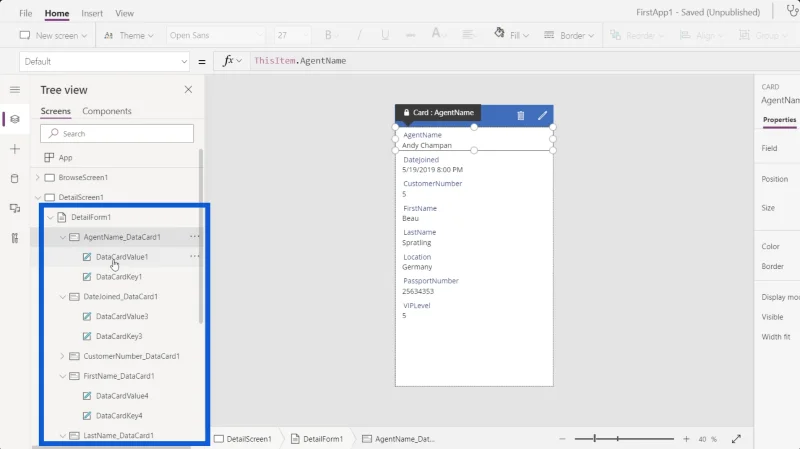The width and height of the screenshot is (800, 449).
Task: Open the App checker stethoscope icon
Action: tap(792, 11)
